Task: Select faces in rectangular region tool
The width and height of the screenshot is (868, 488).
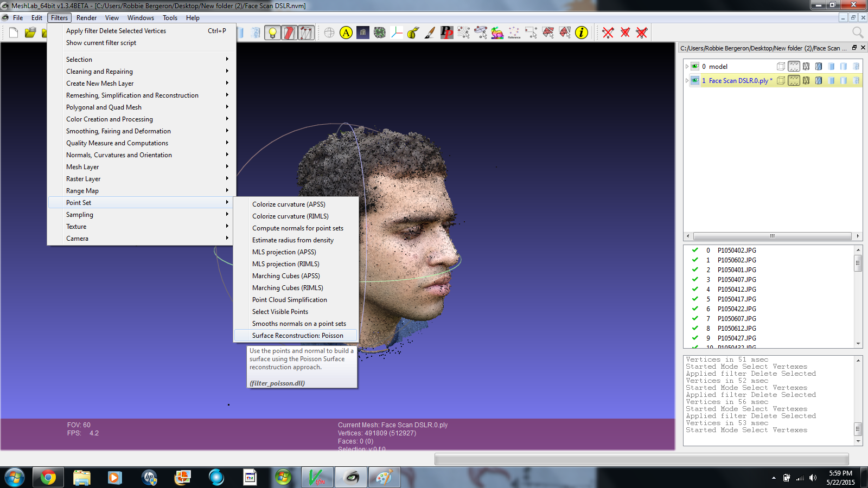Action: click(x=548, y=33)
